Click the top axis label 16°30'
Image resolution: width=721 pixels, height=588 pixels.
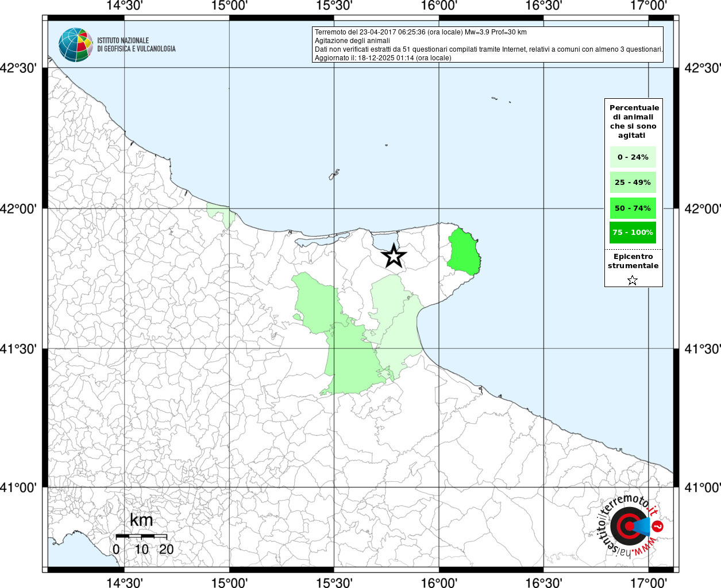[x=543, y=6]
